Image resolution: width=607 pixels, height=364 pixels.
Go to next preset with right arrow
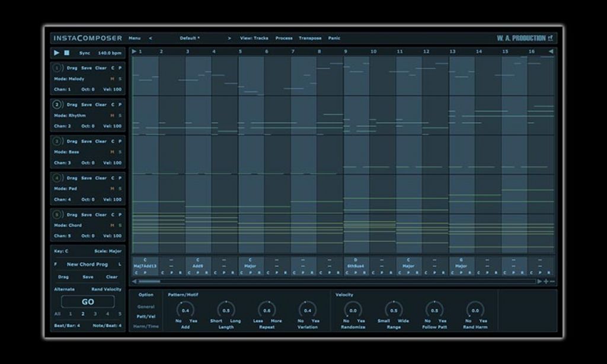(229, 39)
